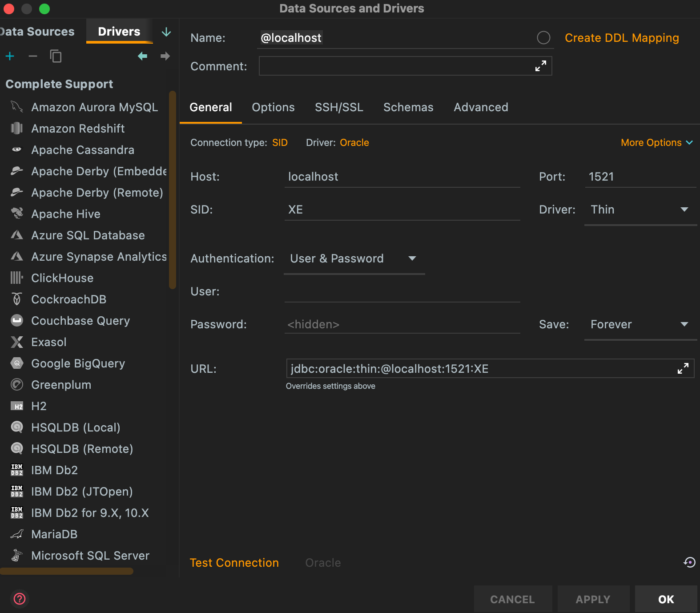Open the Authentication User & Password dropdown
This screenshot has width=700, height=613.
tap(354, 258)
